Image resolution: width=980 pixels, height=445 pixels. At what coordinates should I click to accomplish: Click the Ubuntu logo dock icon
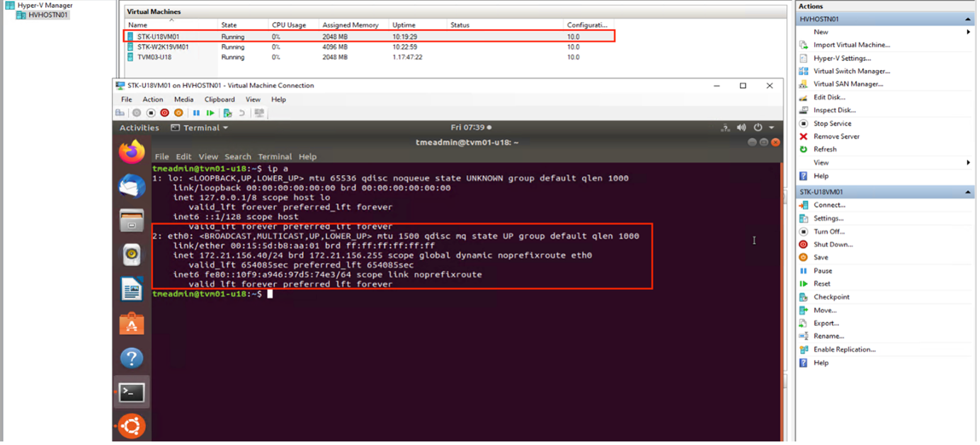click(132, 427)
